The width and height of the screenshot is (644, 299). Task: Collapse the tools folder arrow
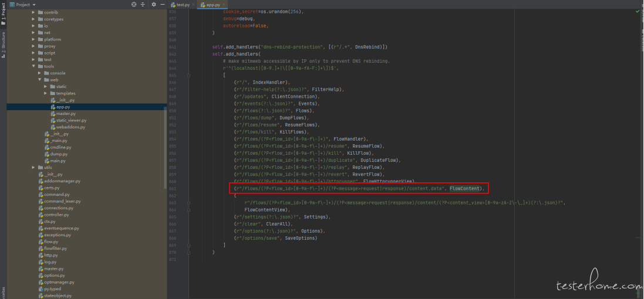(33, 66)
